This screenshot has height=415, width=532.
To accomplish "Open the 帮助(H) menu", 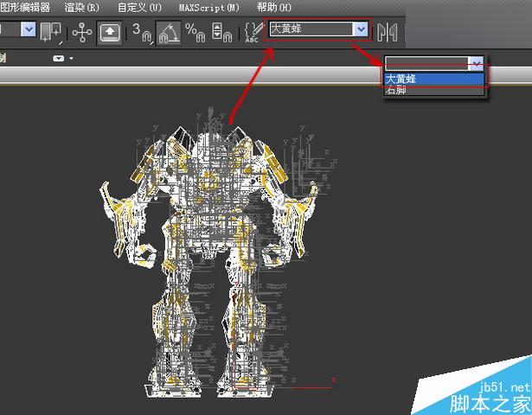I will pyautogui.click(x=274, y=8).
